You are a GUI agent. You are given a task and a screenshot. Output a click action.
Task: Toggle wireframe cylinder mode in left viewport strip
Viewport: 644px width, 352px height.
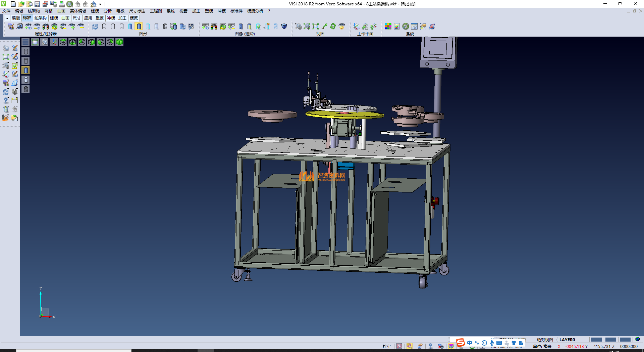pyautogui.click(x=26, y=51)
